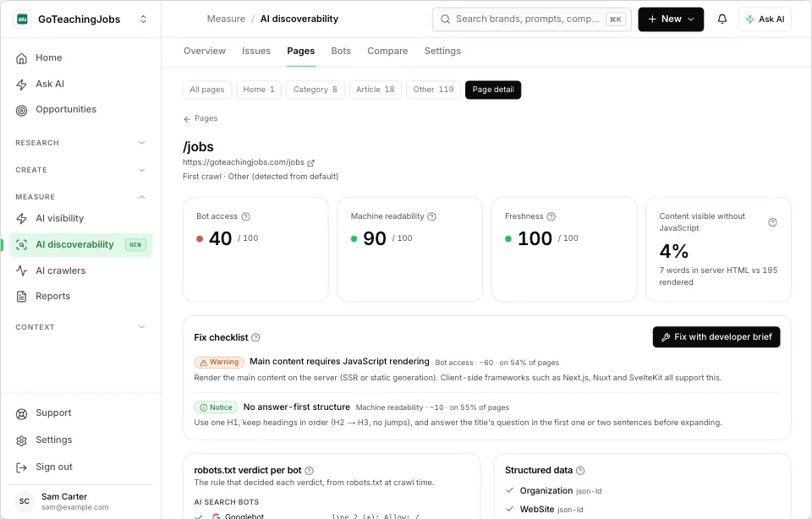Viewport: 812px width, 519px height.
Task: Click the Home house icon
Action: (x=21, y=58)
